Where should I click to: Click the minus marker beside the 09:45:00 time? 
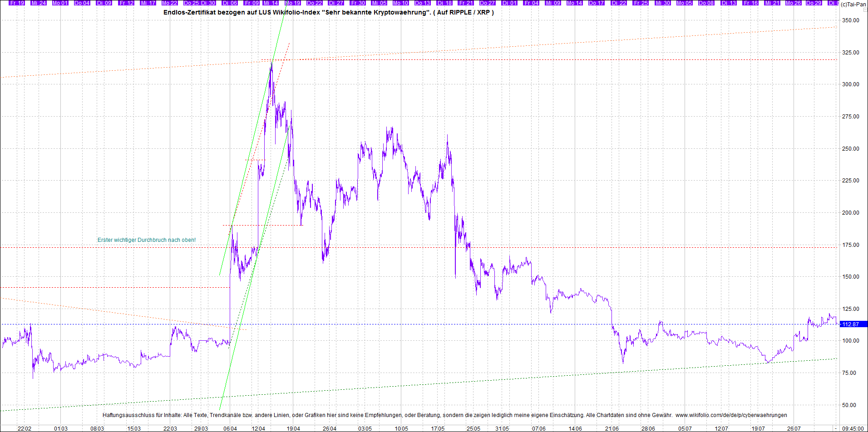[836, 428]
